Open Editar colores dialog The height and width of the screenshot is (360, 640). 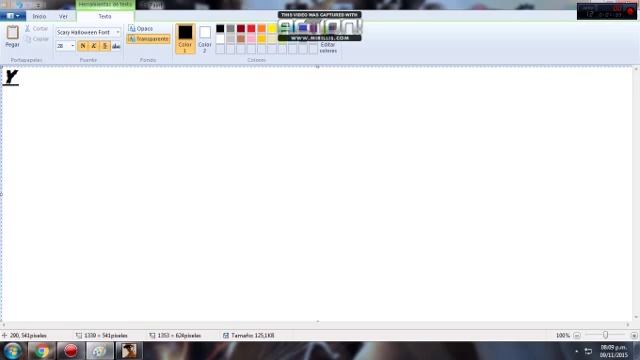click(328, 47)
